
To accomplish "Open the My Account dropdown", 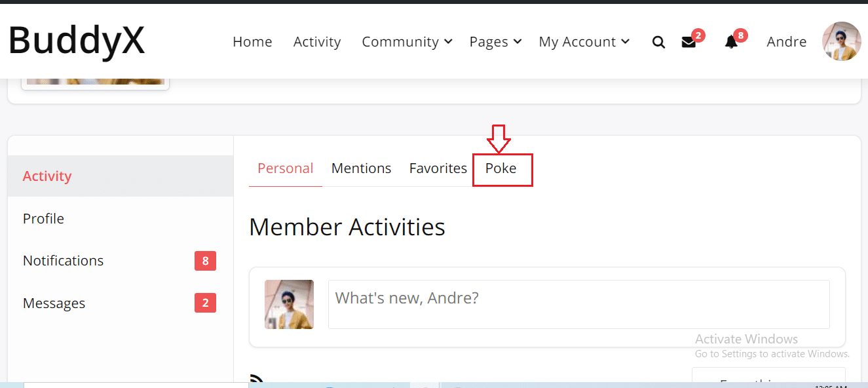I will tap(578, 41).
